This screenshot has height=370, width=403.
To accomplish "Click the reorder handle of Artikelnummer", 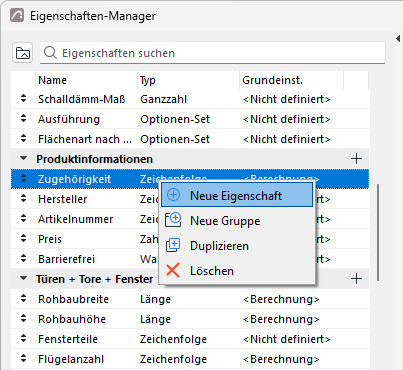I will [23, 218].
